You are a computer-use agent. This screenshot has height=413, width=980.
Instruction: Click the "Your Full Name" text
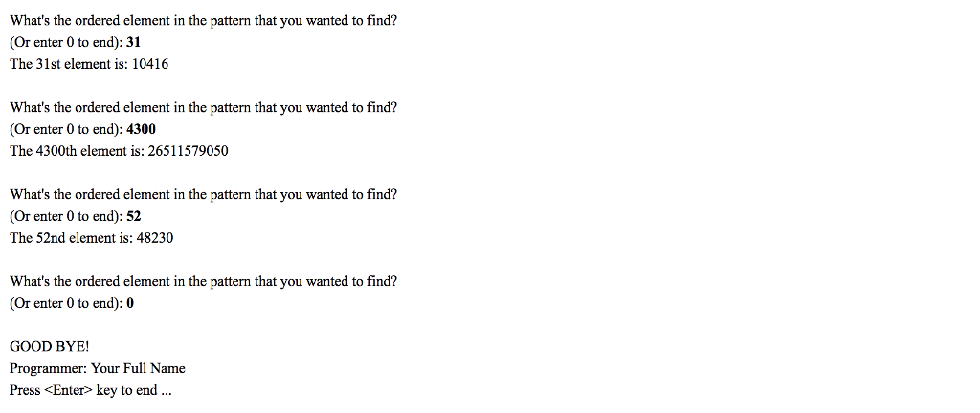point(138,368)
